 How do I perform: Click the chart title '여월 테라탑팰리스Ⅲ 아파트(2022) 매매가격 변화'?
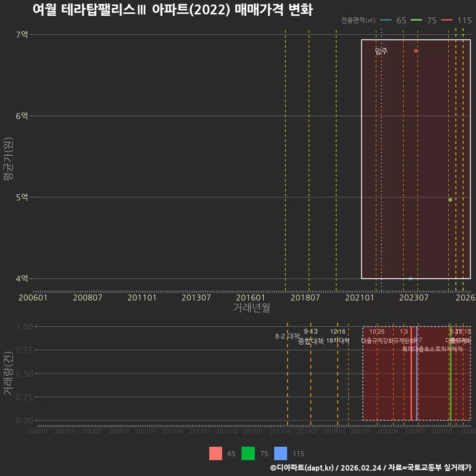click(173, 10)
